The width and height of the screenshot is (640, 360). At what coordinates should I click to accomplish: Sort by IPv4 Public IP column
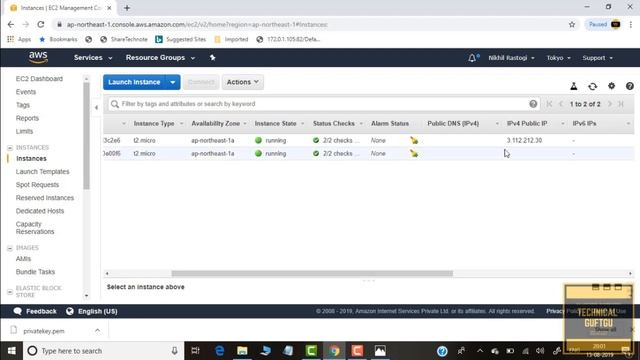coord(527,123)
